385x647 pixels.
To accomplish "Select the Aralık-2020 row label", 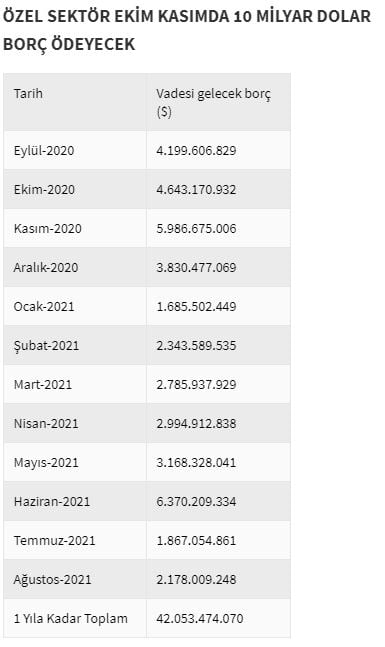I will pos(46,268).
